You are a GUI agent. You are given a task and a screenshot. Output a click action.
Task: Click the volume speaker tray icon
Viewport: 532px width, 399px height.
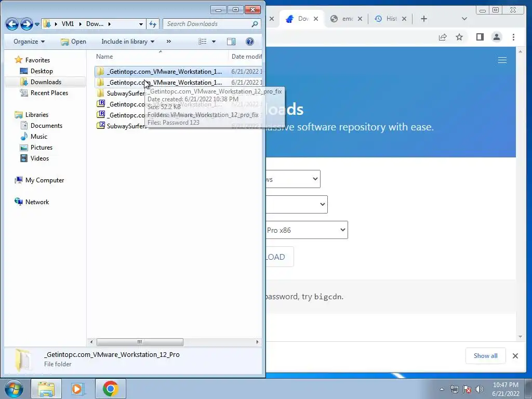click(x=479, y=389)
